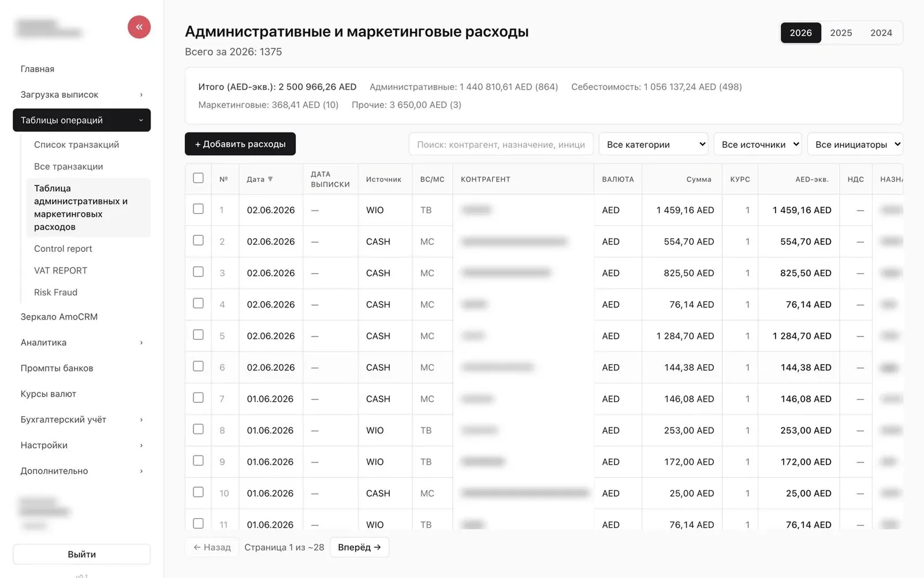This screenshot has height=578, width=924.
Task: Open Курсы валют page
Action: click(x=81, y=394)
